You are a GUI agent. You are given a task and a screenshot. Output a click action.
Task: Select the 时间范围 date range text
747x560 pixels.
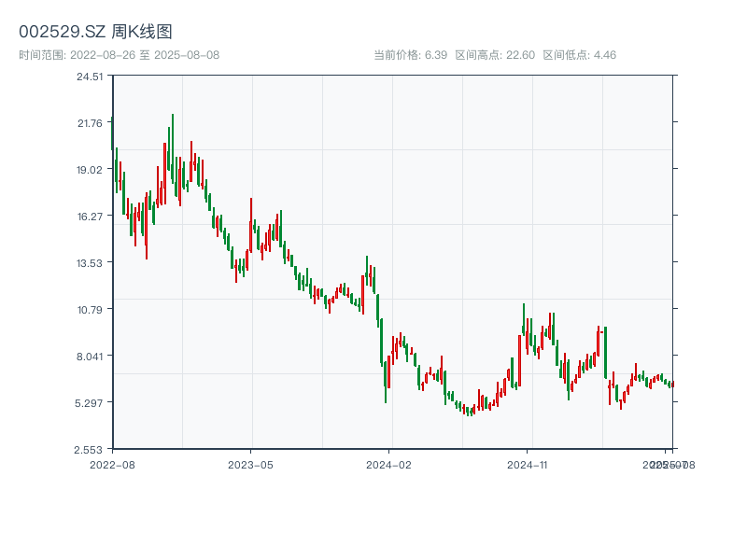(119, 55)
